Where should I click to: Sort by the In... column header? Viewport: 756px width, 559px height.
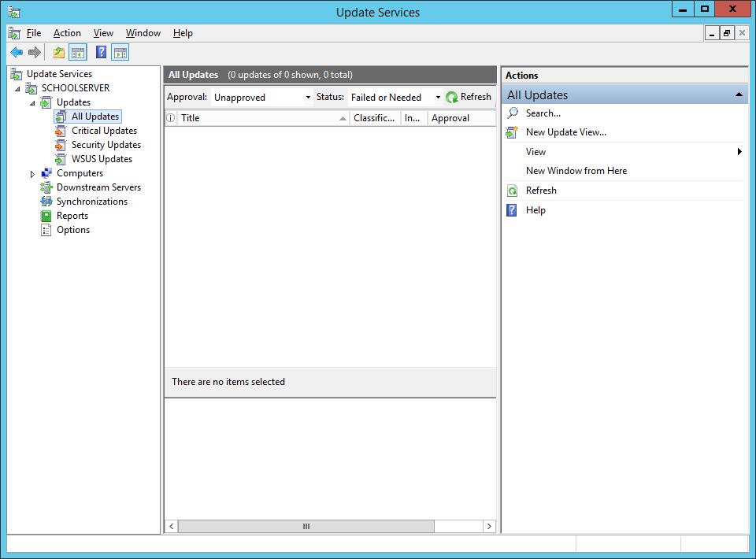(x=413, y=118)
